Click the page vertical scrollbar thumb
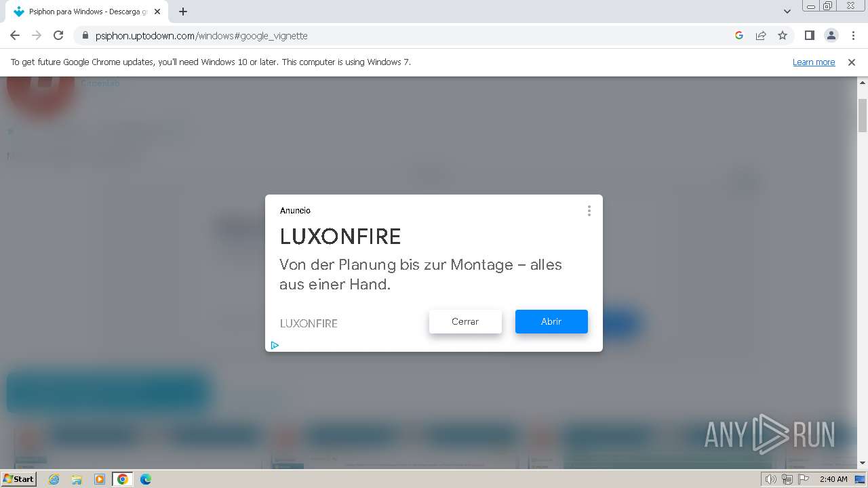Screen dimensions: 868x488 tap(863, 115)
